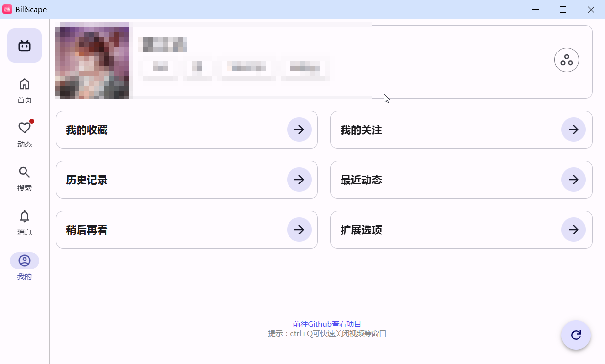Click the arrow button on 我的关注
This screenshot has height=364, width=605.
coord(574,130)
